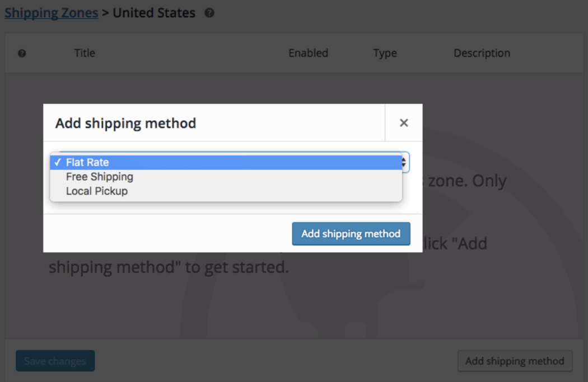The height and width of the screenshot is (382, 588).
Task: Click the Save changes button
Action: coord(55,361)
